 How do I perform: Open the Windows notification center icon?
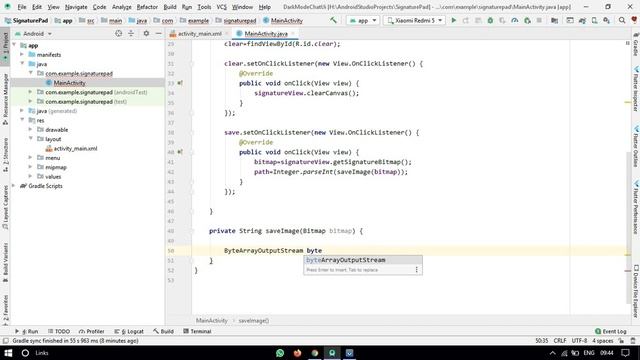pyautogui.click(x=626, y=353)
